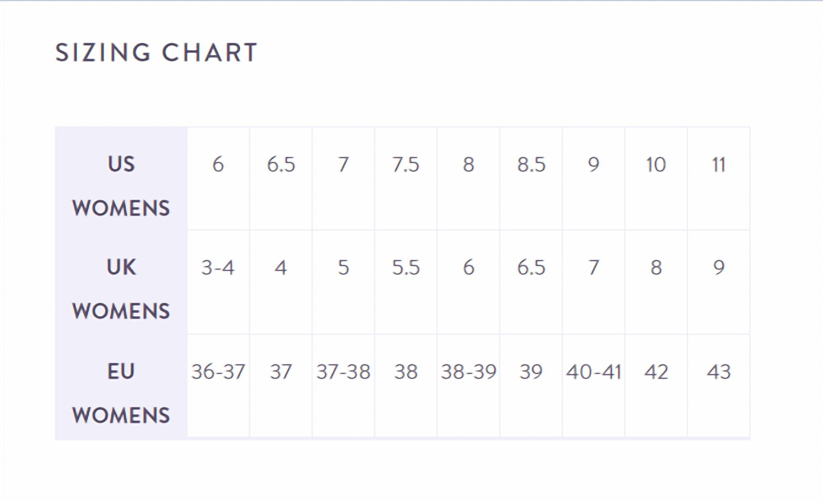Image resolution: width=823 pixels, height=504 pixels.
Task: Select EU size 37-38 cell
Action: [x=343, y=372]
